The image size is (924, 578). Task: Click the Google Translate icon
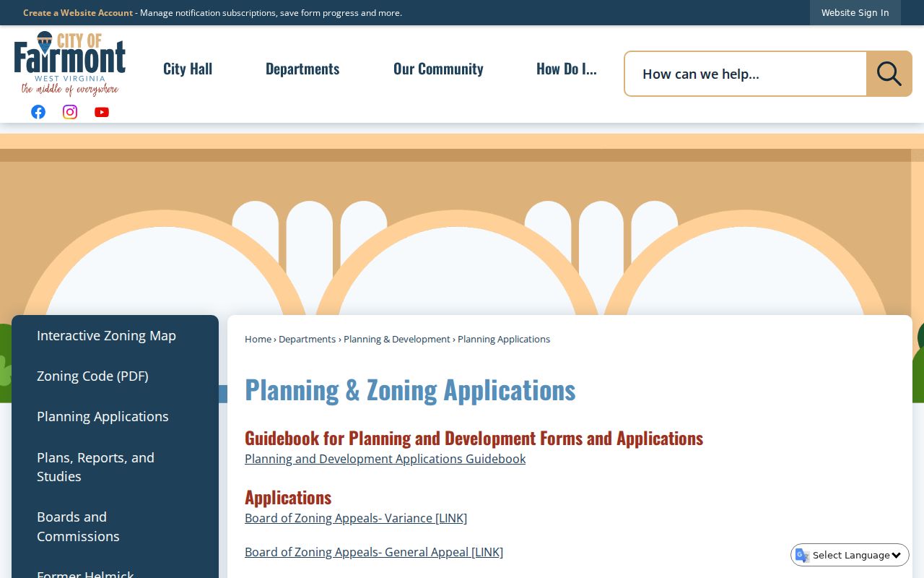tap(802, 555)
